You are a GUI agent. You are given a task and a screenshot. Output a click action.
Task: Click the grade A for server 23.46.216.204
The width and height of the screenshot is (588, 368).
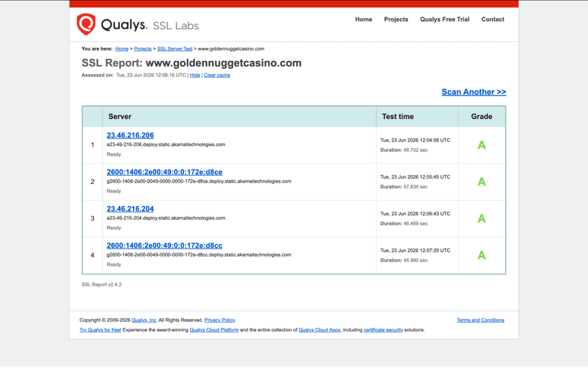481,219
